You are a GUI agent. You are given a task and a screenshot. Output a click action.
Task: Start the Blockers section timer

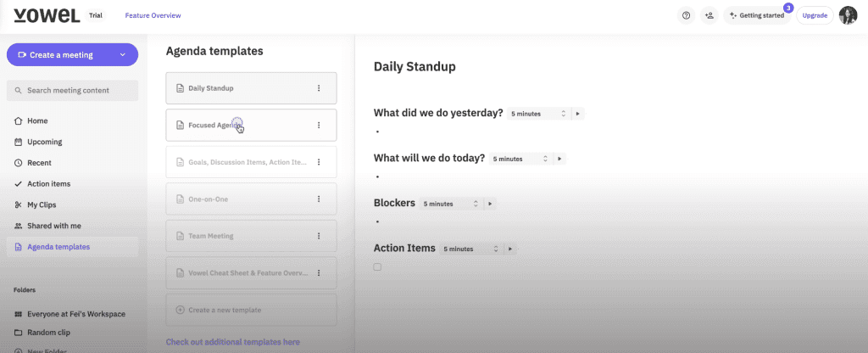tap(489, 204)
